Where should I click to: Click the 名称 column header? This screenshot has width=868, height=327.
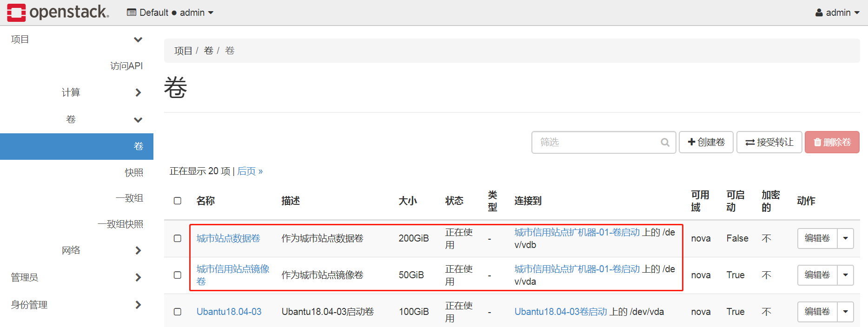pos(205,201)
